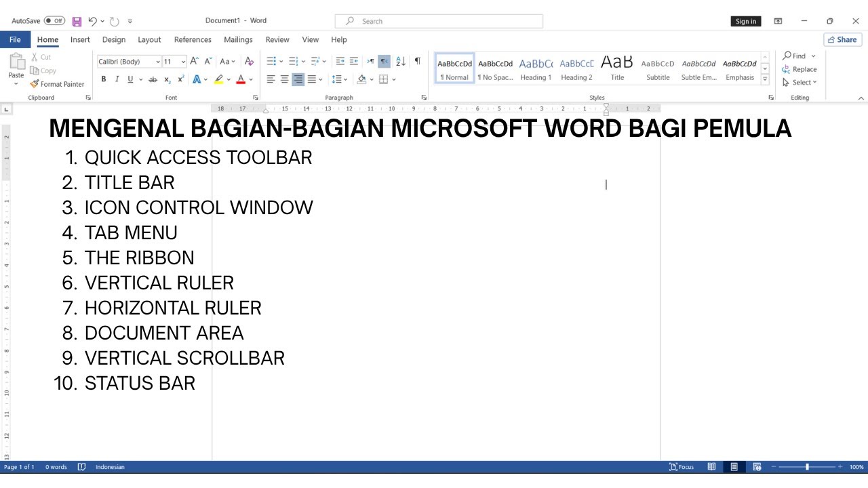Viewport: 868px width, 488px height.
Task: Toggle Italic formatting
Action: 117,79
